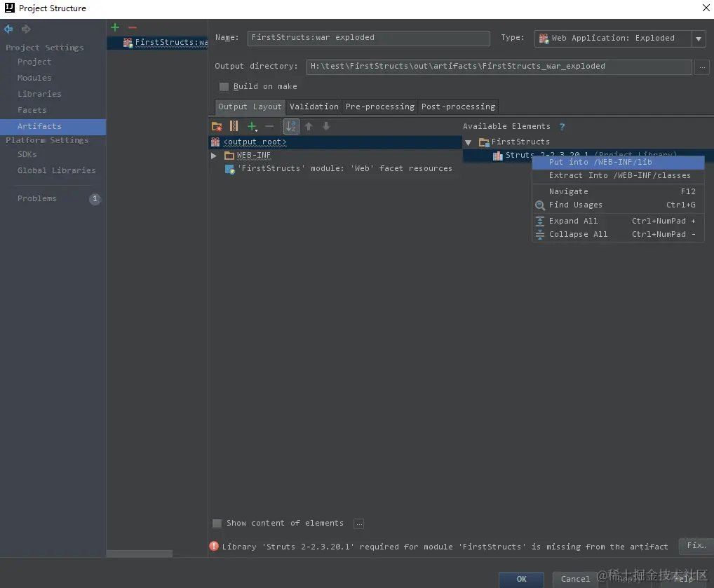The width and height of the screenshot is (714, 588).
Task: Click the Find Usages magnifier icon
Action: click(540, 205)
